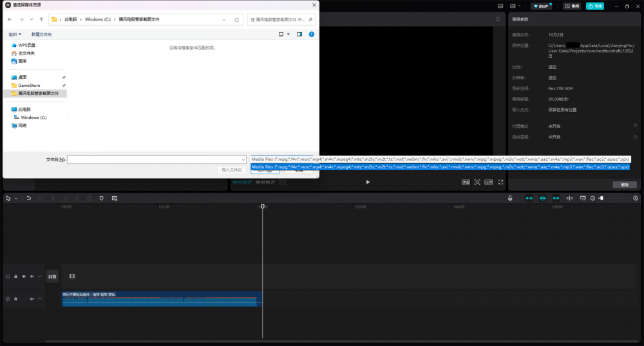Refresh the current folder
This screenshot has width=644, height=346.
pyautogui.click(x=236, y=20)
